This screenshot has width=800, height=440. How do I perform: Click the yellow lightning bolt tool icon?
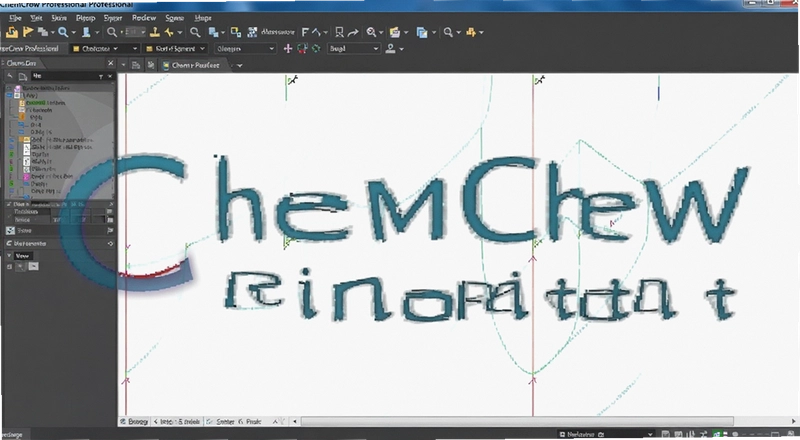(169, 32)
